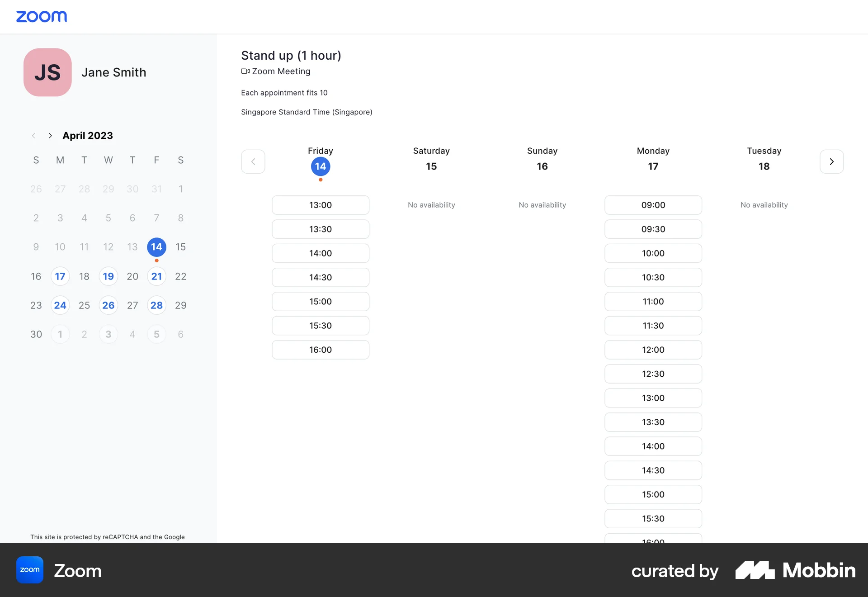Click the next month arrow on the calendar
868x597 pixels.
point(50,136)
